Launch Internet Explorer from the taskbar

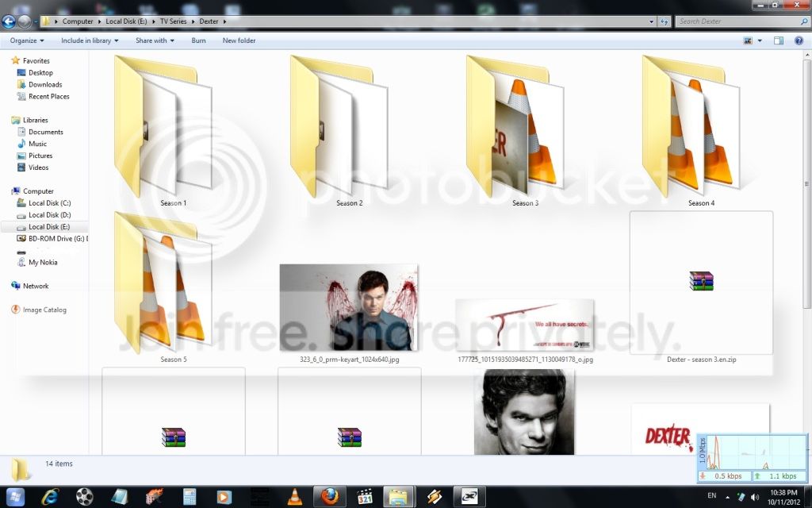pos(50,497)
